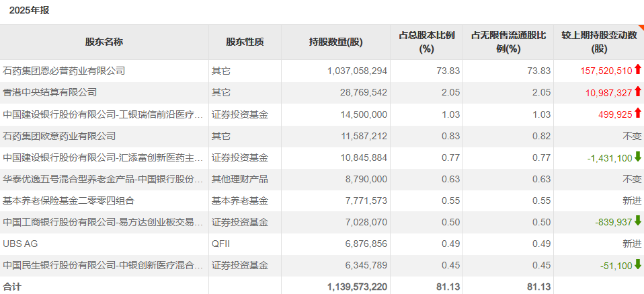Viewport: 644px width, 294px height.
Task: Click green down arrow beside -839,937
Action: click(x=637, y=221)
